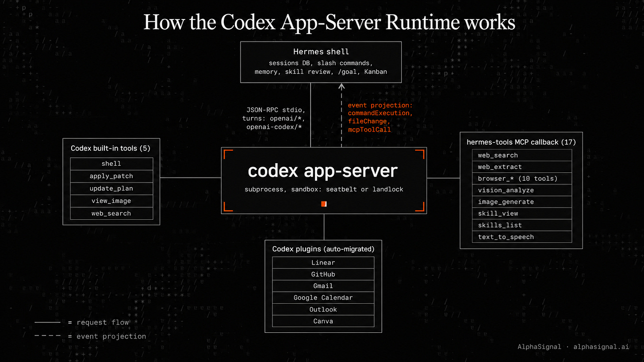Select the 'GitHub' plugin row
644x362 pixels.
click(x=323, y=274)
